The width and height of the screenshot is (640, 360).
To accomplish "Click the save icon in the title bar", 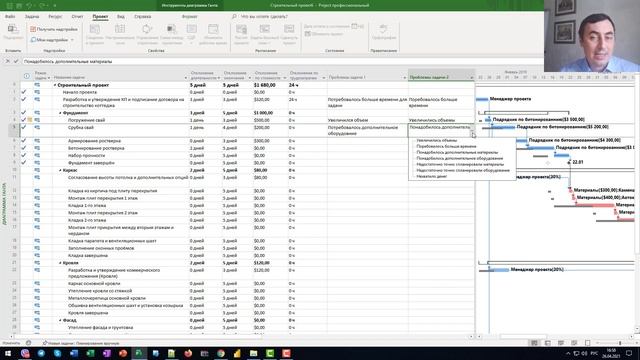I will click(19, 6).
